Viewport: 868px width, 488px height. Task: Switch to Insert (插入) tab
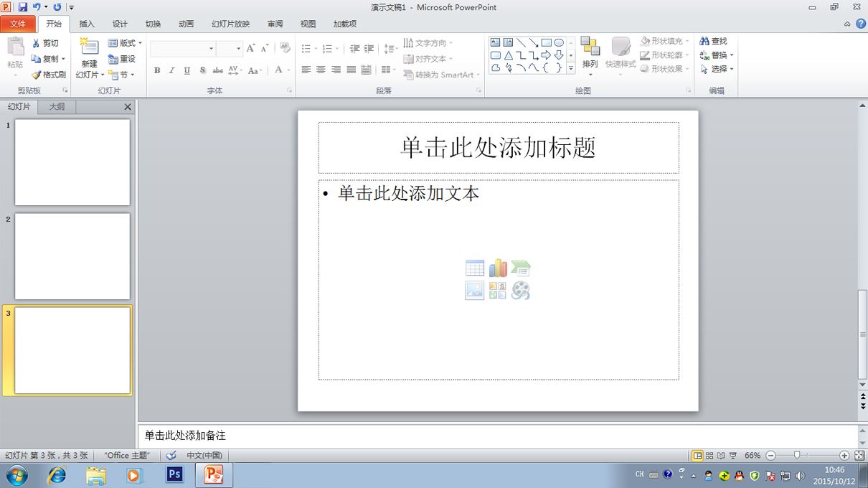tap(87, 24)
